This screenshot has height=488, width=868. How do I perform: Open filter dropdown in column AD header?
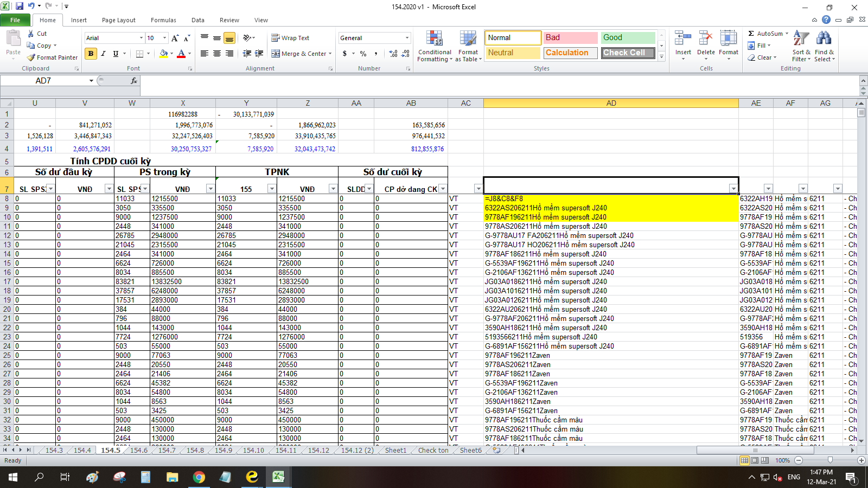coord(733,189)
